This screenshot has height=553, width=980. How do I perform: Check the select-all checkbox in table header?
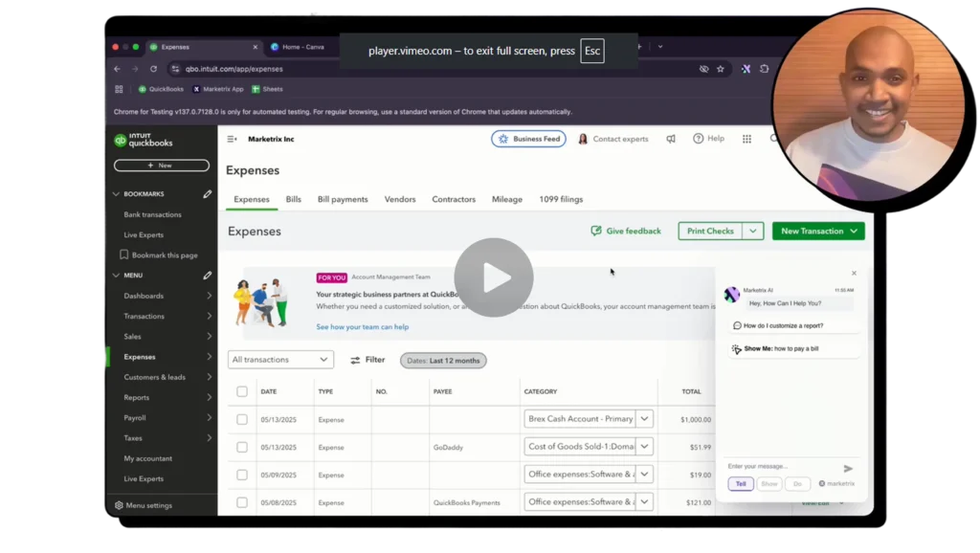tap(242, 391)
